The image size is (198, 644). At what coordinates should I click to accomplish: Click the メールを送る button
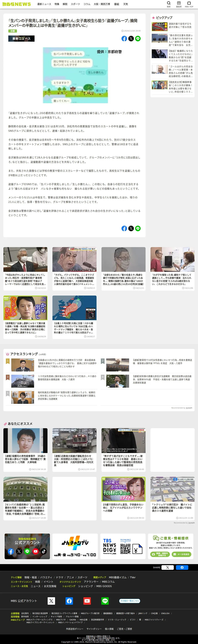click(181, 554)
